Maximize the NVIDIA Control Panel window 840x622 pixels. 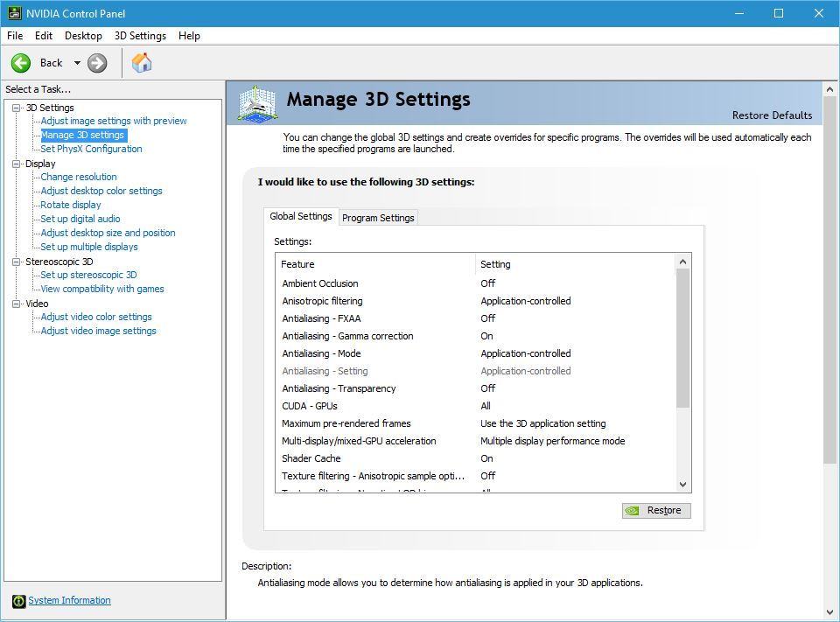[779, 13]
